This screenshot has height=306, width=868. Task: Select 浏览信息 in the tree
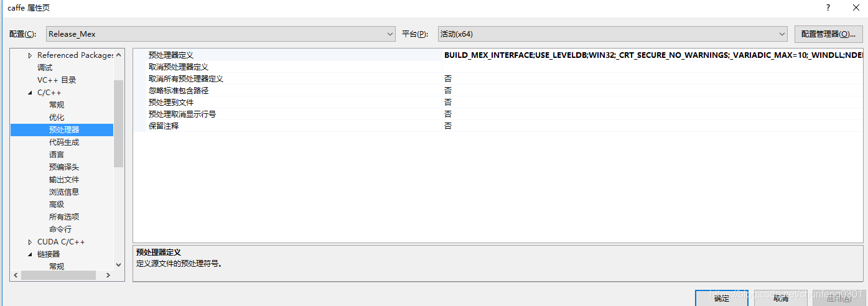tap(64, 192)
